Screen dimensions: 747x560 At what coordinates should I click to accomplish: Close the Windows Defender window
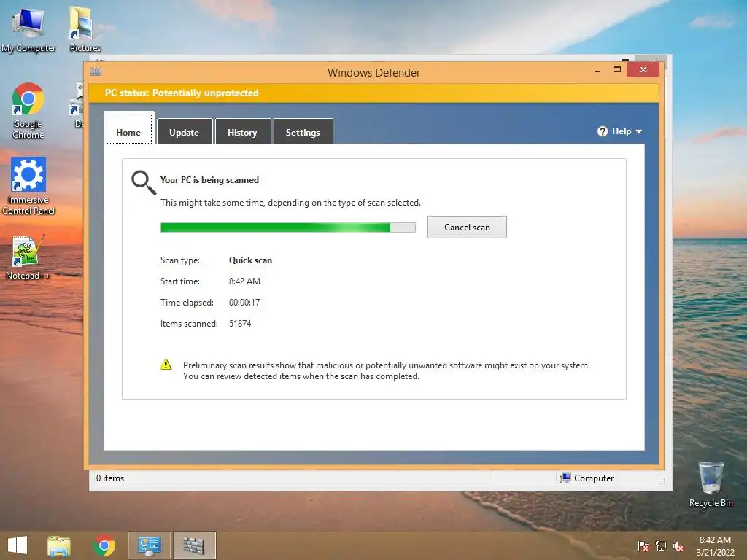tap(643, 69)
